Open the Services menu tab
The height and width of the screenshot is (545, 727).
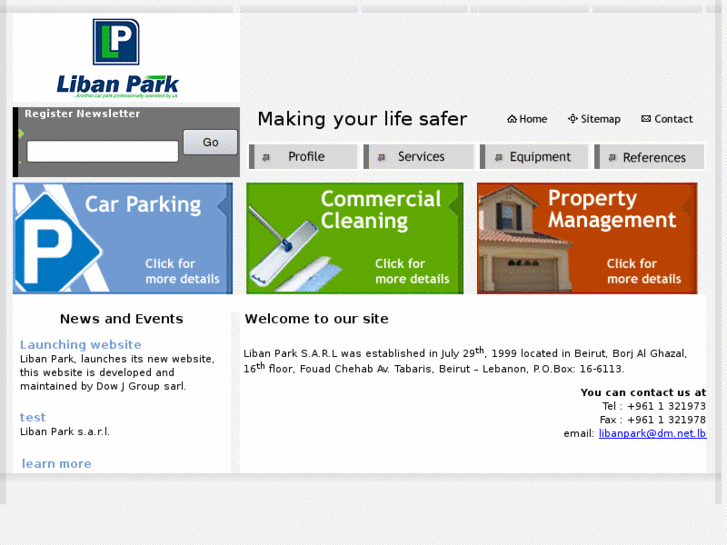coord(419,157)
